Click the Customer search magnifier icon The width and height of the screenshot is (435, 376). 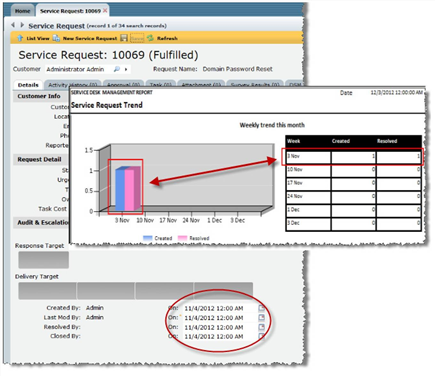(x=117, y=69)
